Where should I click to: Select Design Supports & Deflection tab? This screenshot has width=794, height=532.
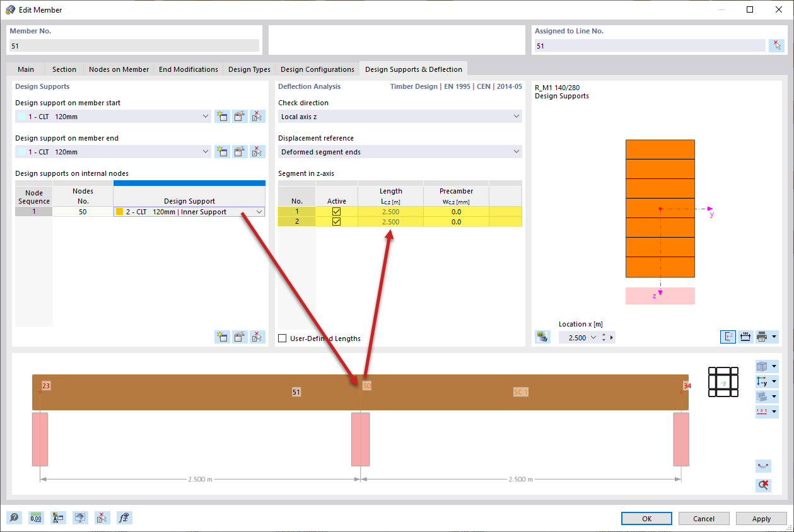pyautogui.click(x=414, y=69)
